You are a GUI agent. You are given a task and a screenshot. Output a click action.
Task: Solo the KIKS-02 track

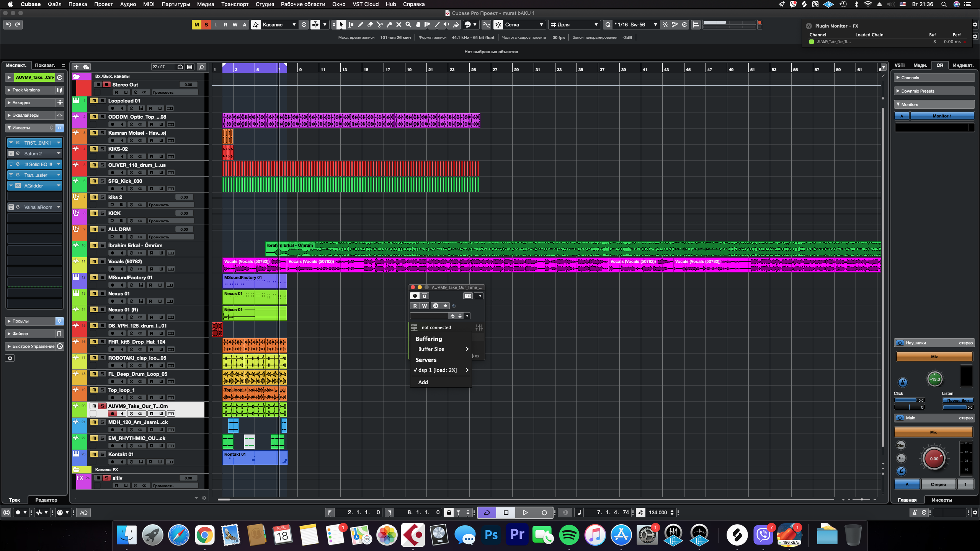coord(102,149)
